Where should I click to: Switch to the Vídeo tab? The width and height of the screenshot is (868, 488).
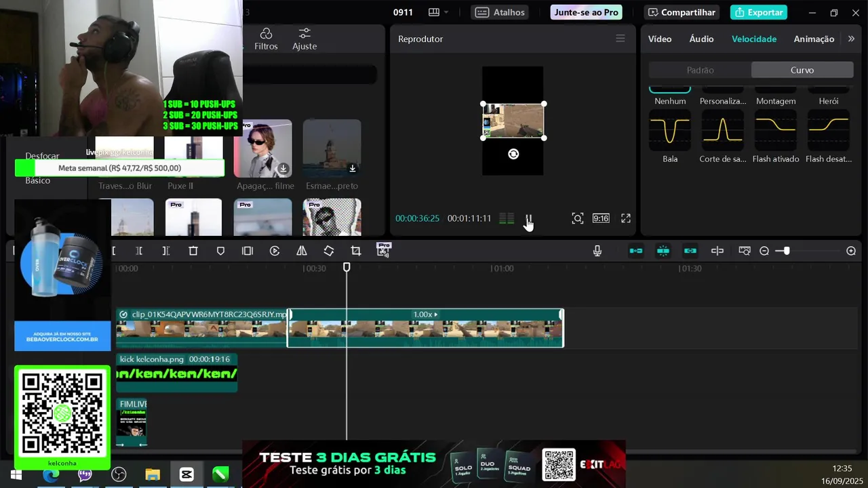(x=660, y=39)
